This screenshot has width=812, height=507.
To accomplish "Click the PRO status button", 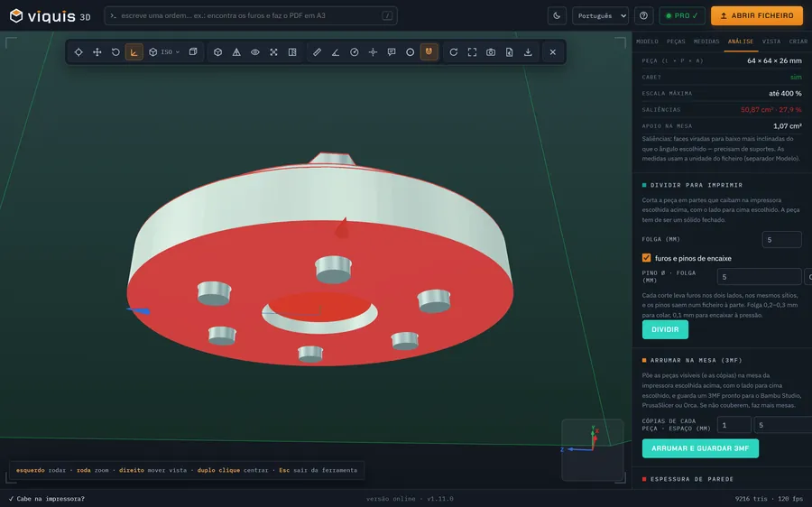I will [682, 15].
